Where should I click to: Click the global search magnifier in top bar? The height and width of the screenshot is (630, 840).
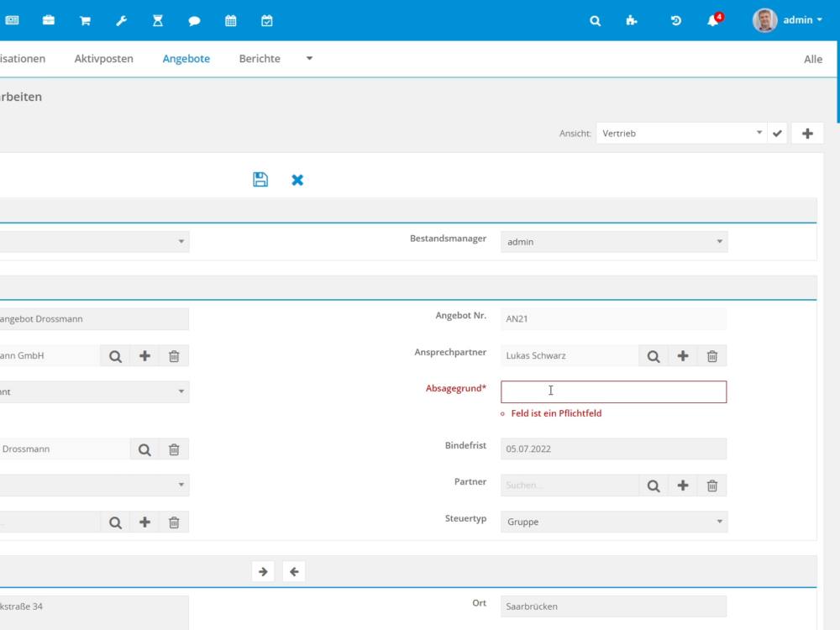[596, 20]
